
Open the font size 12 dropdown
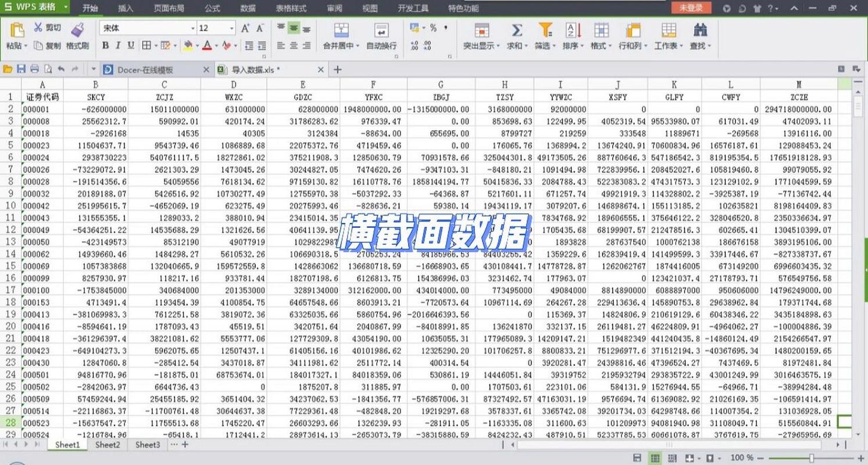click(x=231, y=28)
